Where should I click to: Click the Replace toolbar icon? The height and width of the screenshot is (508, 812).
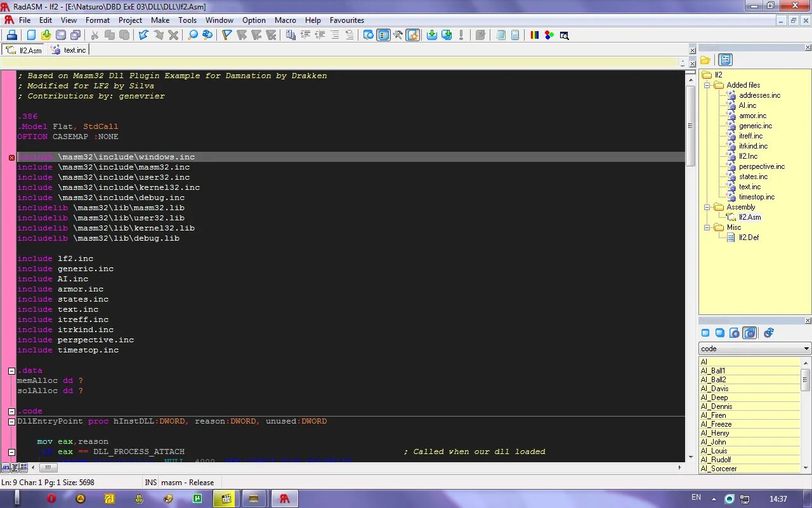coord(207,35)
